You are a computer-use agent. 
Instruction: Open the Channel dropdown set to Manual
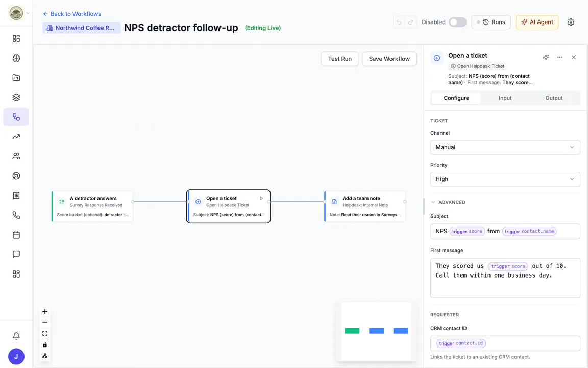click(505, 147)
